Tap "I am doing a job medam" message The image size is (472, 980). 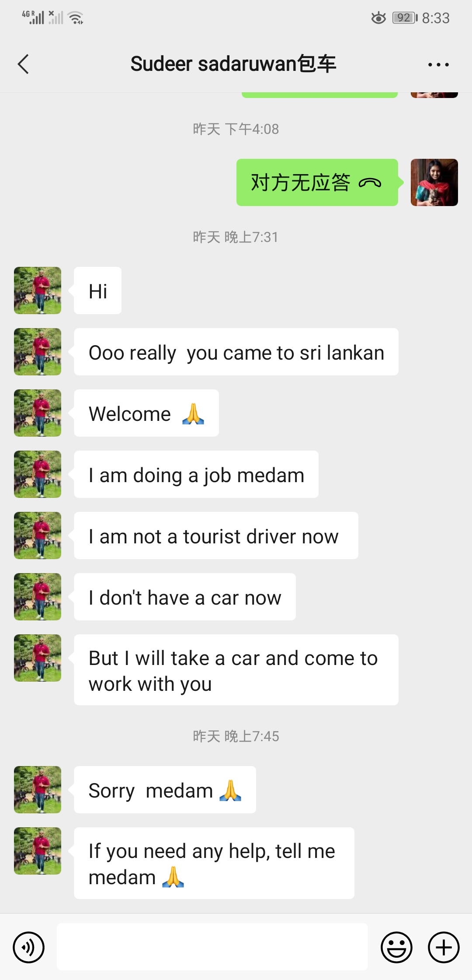[x=196, y=475]
